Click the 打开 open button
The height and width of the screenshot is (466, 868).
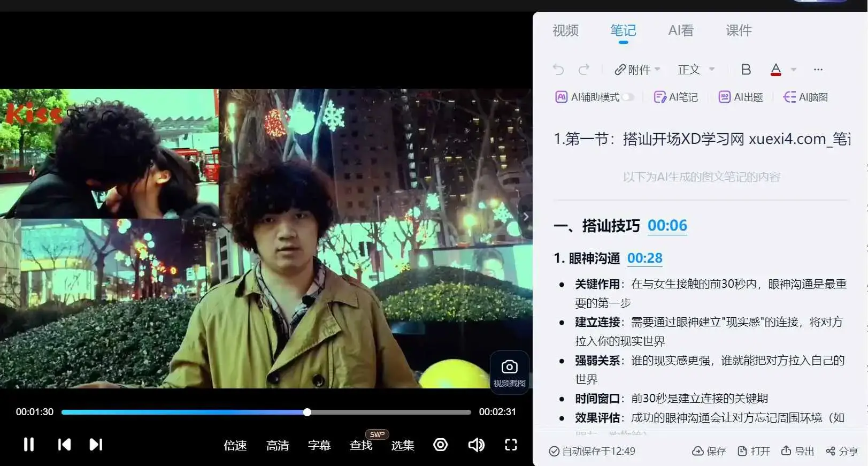pyautogui.click(x=754, y=451)
